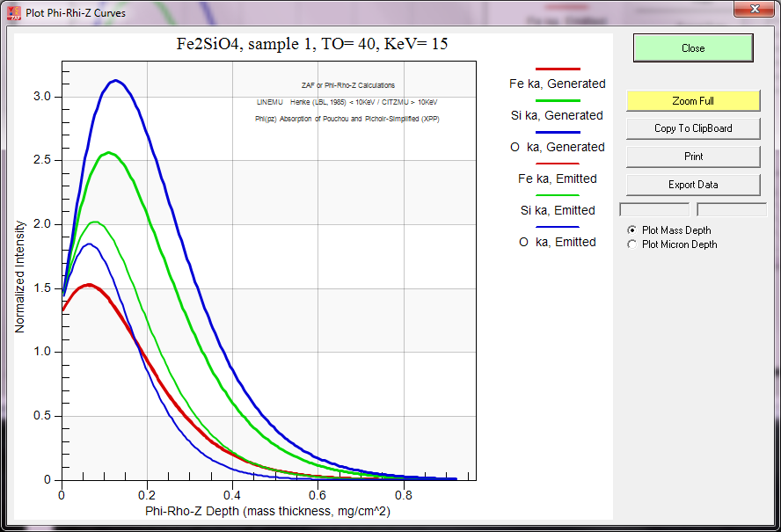Click the thick blue line swatch above O ka, Generated

tap(557, 132)
